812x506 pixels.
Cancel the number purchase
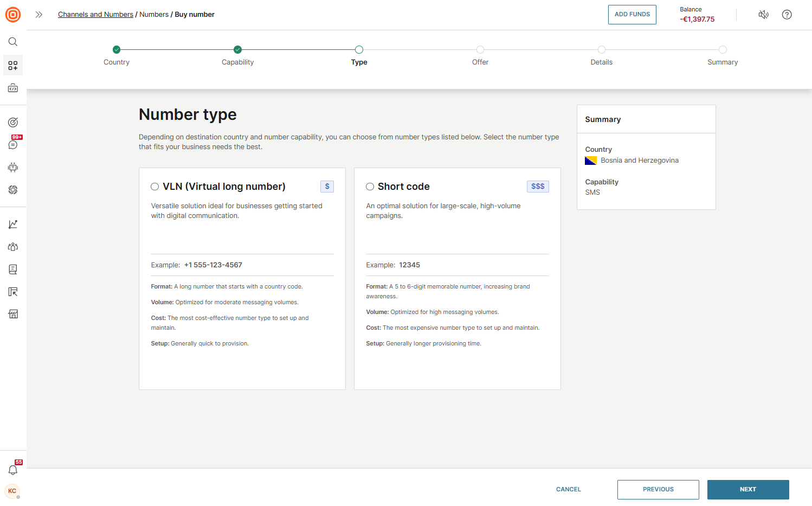568,489
